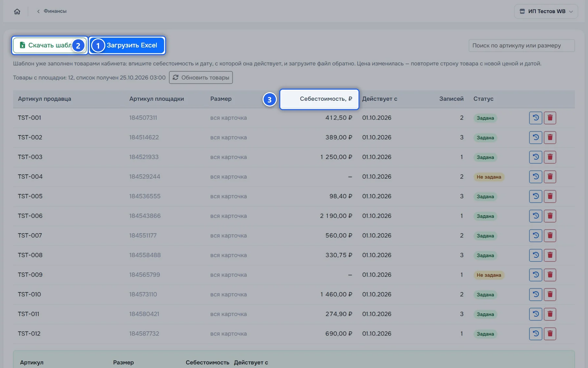The height and width of the screenshot is (368, 588).
Task: Open history for TST-010
Action: point(536,294)
